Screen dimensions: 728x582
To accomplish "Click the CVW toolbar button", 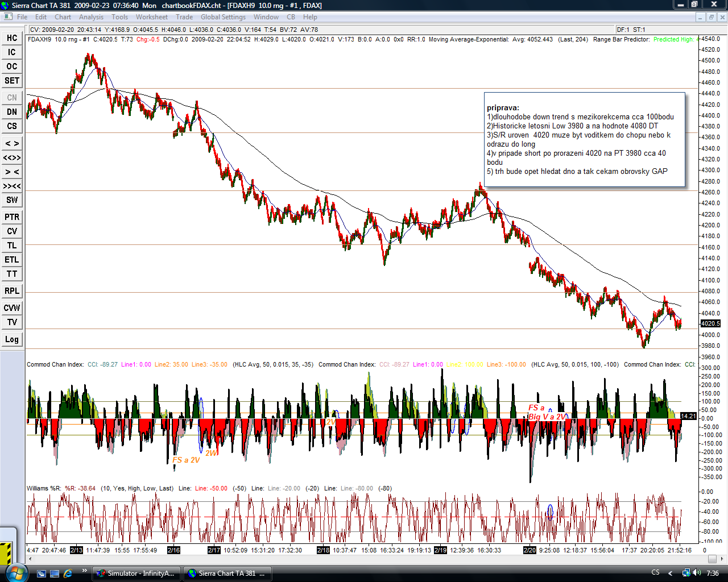I will point(12,308).
